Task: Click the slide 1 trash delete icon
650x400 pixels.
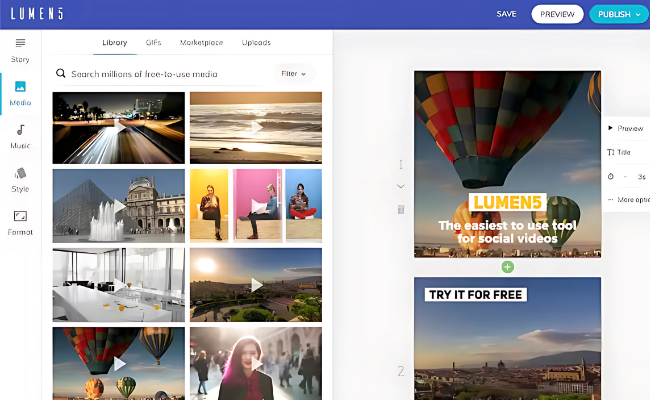Action: (401, 209)
